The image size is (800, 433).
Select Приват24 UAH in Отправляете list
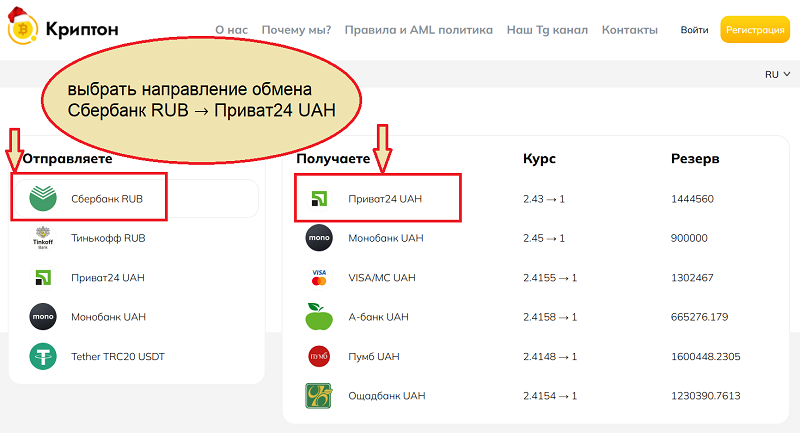(108, 277)
